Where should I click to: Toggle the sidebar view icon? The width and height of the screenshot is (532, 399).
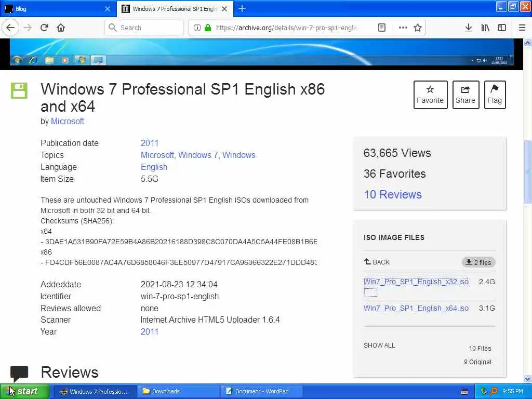tap(502, 28)
